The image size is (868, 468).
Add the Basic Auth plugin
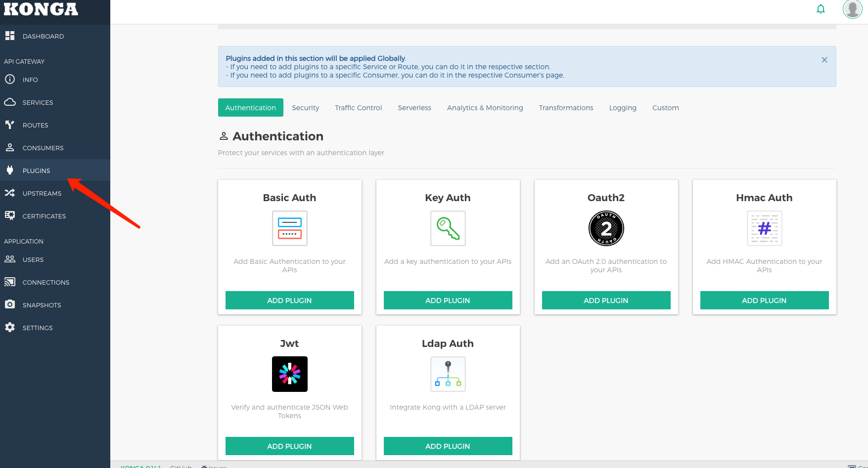[289, 300]
